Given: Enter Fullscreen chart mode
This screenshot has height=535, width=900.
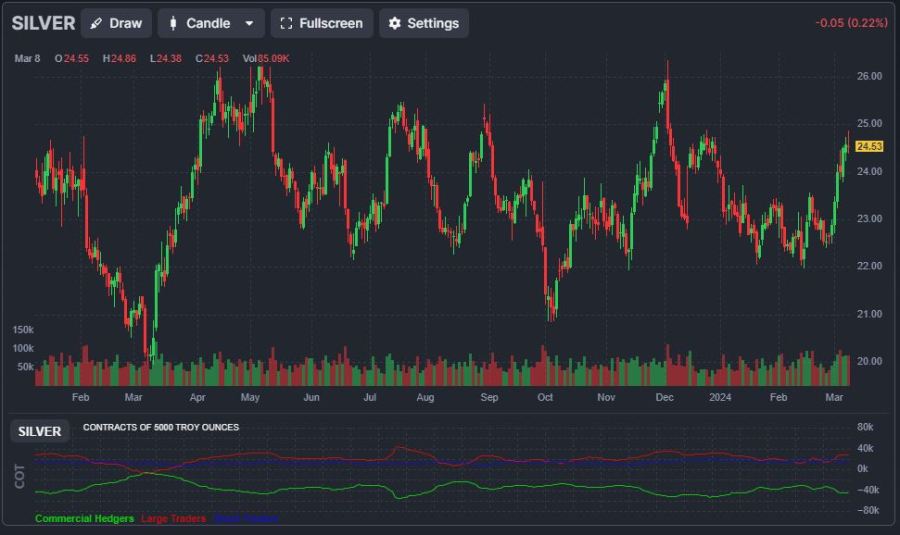Looking at the screenshot, I should point(322,23).
